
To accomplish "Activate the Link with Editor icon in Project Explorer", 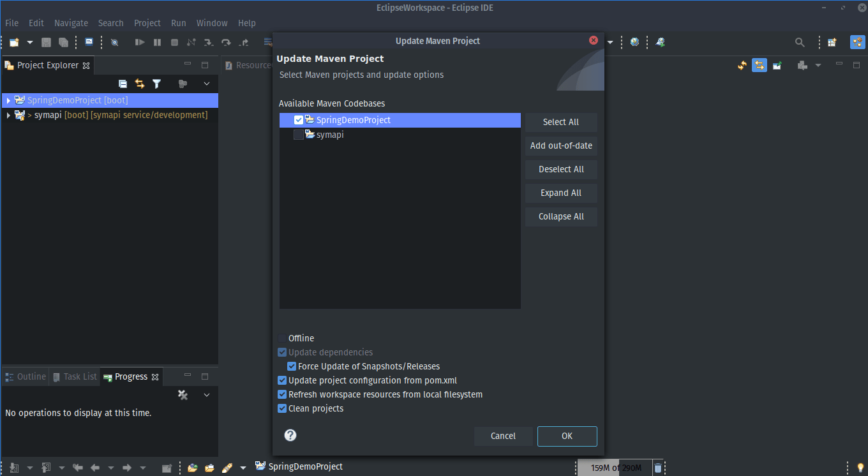I will [x=139, y=84].
